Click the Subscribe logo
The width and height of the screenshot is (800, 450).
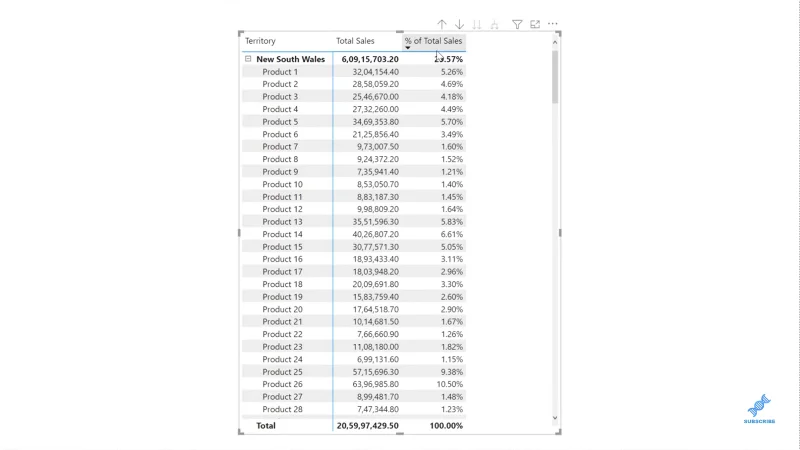[759, 409]
